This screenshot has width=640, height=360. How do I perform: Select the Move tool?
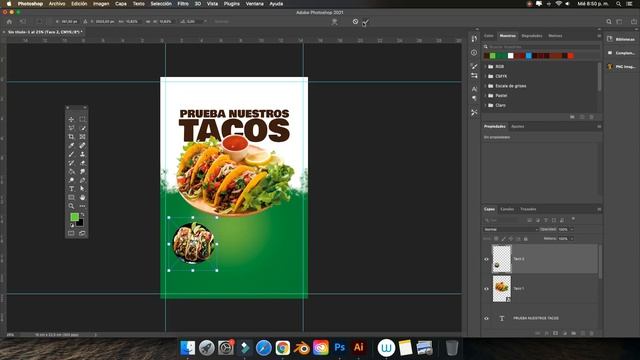71,120
